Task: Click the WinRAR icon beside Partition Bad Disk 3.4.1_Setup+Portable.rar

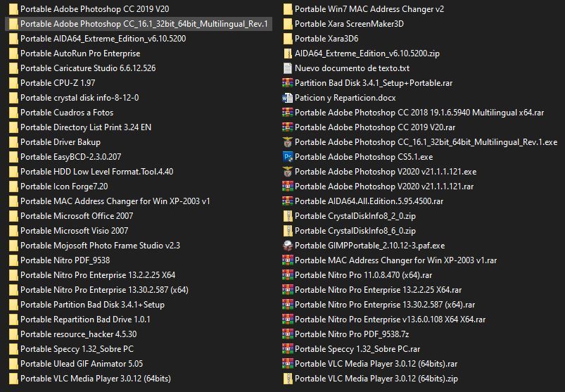Action: [287, 83]
